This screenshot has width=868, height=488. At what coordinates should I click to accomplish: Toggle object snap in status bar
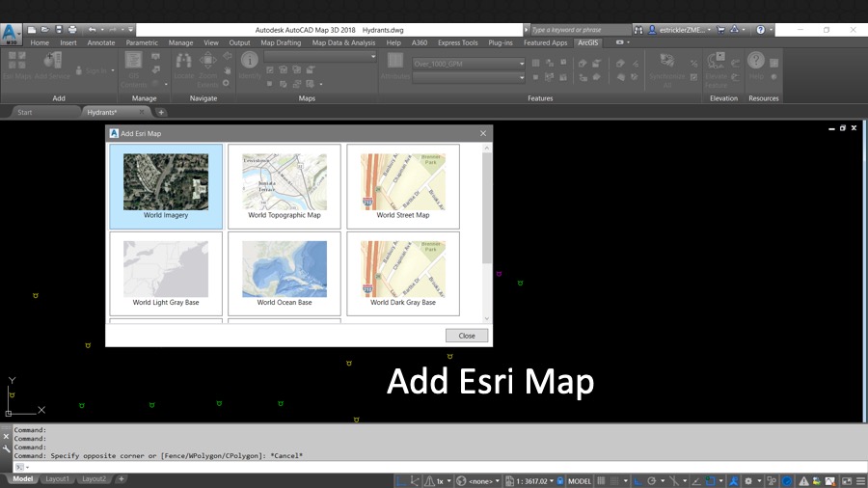(710, 481)
